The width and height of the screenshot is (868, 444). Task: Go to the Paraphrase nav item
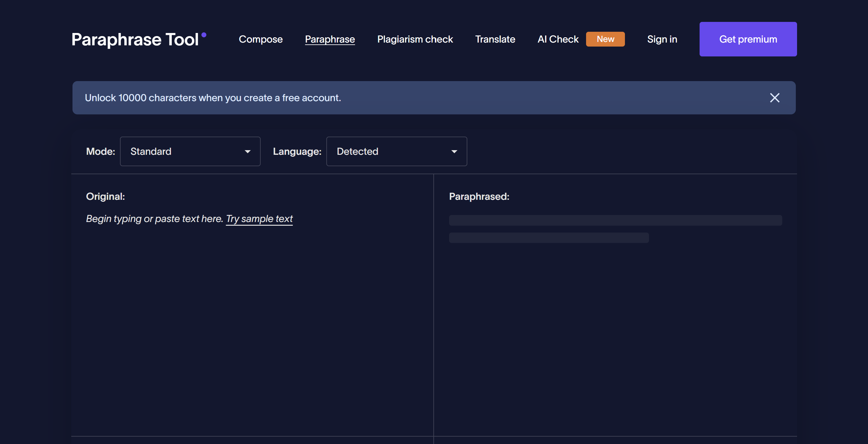pos(329,39)
